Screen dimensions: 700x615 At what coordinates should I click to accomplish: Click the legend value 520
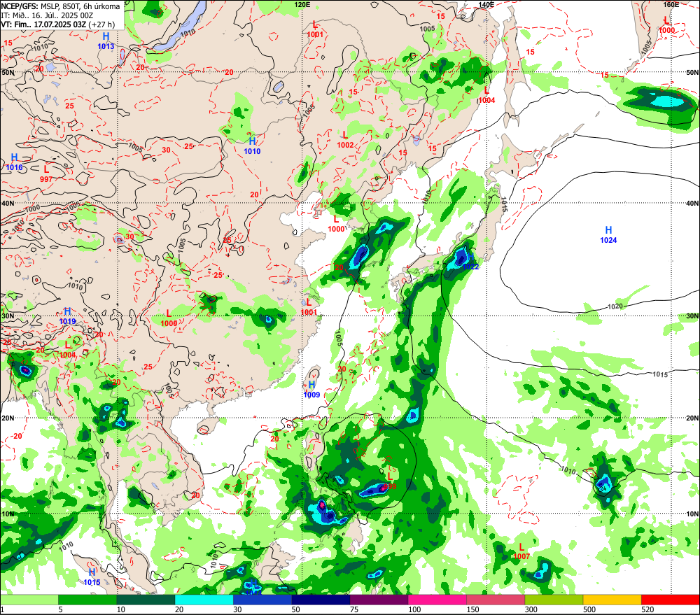[647, 609]
